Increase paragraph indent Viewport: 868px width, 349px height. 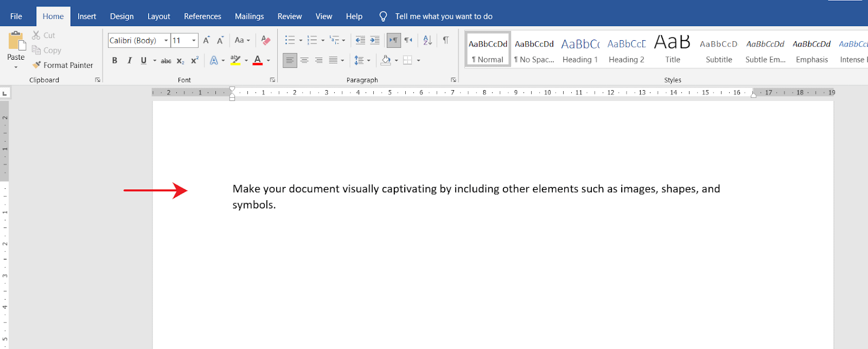coord(375,40)
